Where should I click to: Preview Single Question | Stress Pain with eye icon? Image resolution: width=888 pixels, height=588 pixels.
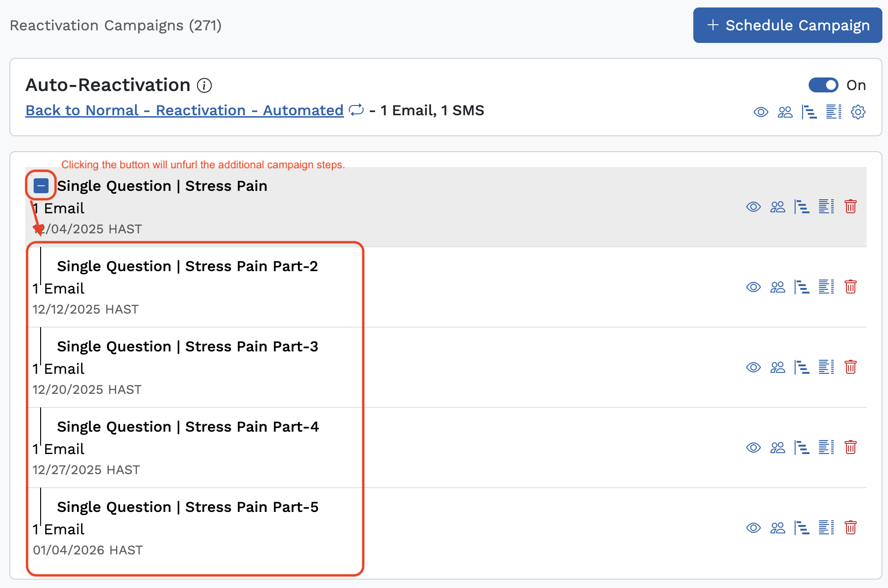[754, 207]
